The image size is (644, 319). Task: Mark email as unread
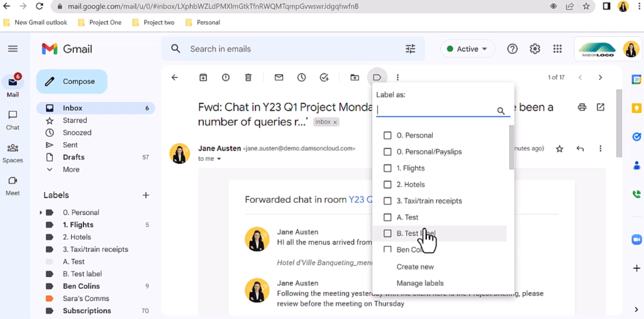click(279, 77)
